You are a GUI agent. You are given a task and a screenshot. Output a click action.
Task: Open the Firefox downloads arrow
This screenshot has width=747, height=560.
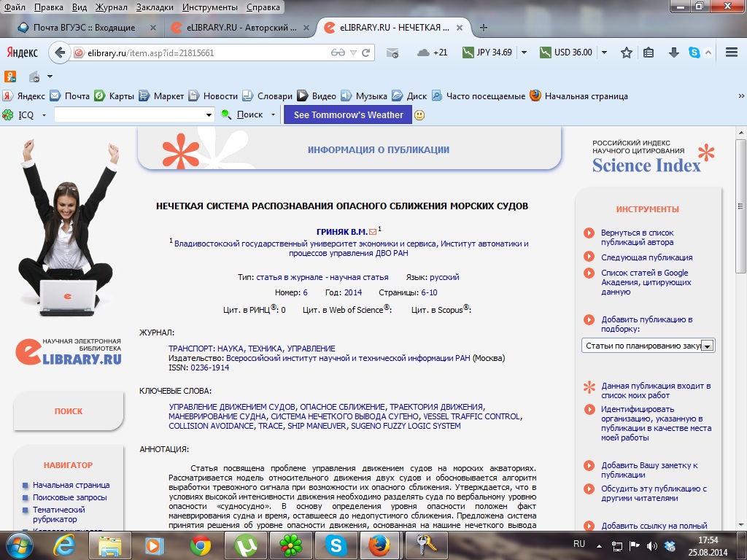673,52
